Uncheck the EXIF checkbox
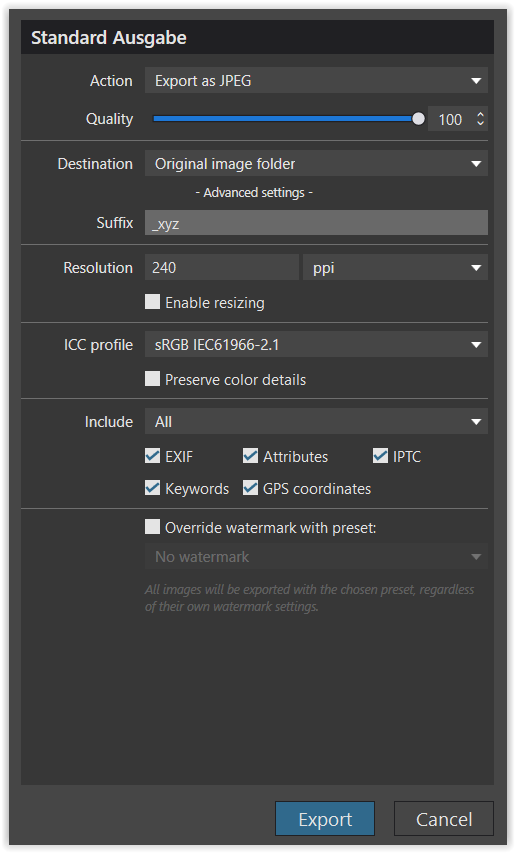515x853 pixels. [152, 456]
